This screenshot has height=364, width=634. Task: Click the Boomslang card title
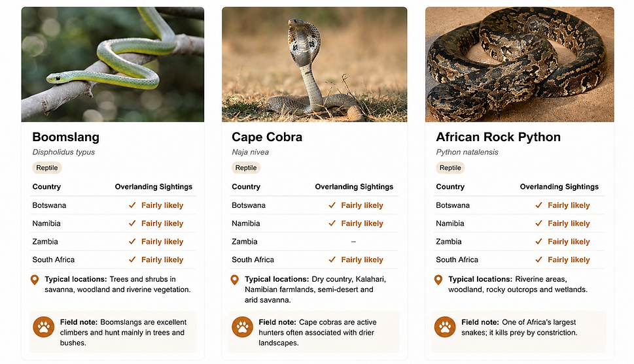tap(66, 137)
